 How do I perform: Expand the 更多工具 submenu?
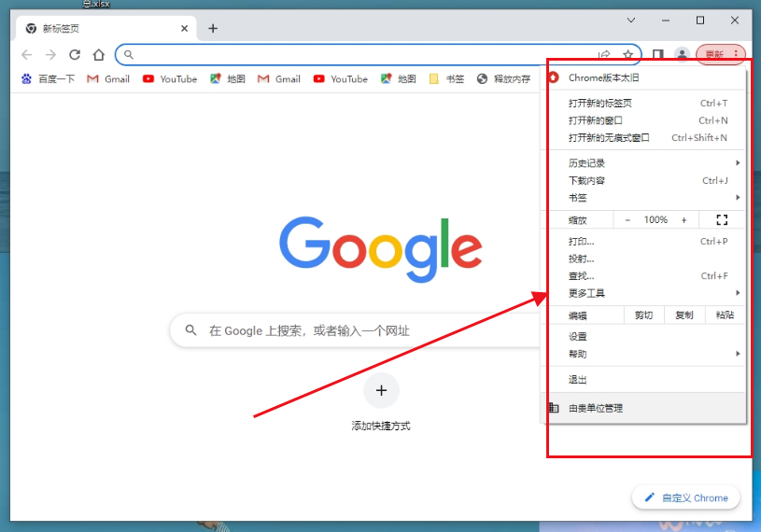pyautogui.click(x=642, y=293)
